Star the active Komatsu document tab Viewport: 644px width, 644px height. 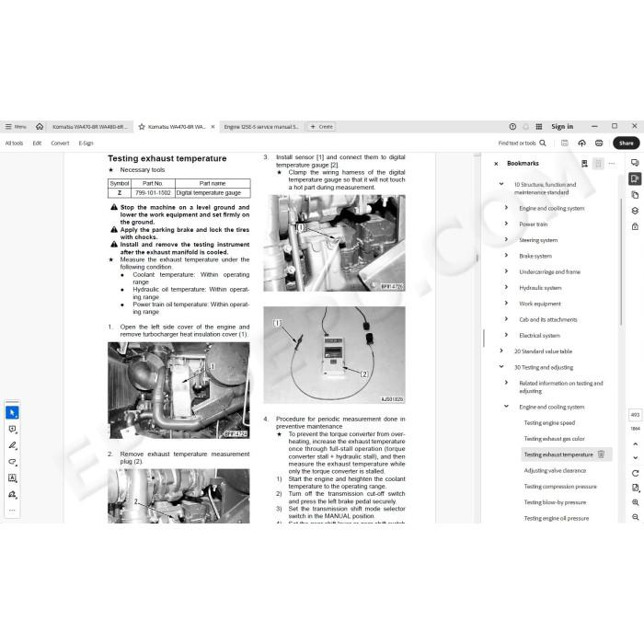(142, 127)
